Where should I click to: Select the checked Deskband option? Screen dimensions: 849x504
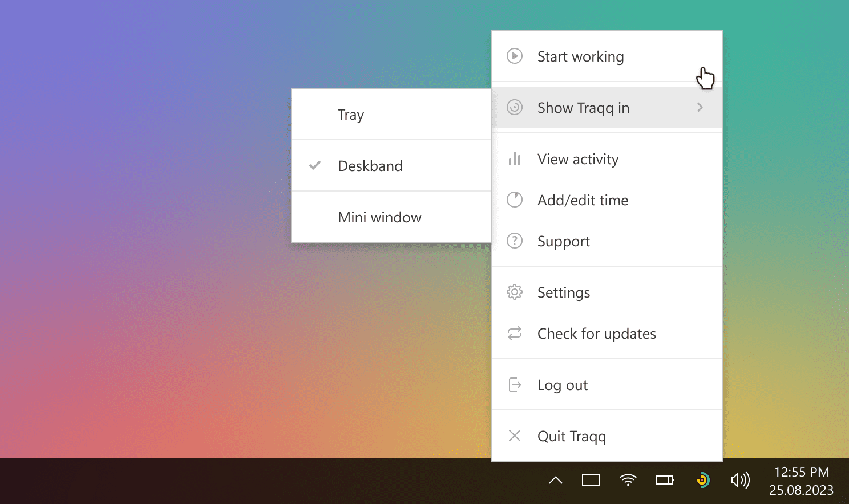(391, 166)
